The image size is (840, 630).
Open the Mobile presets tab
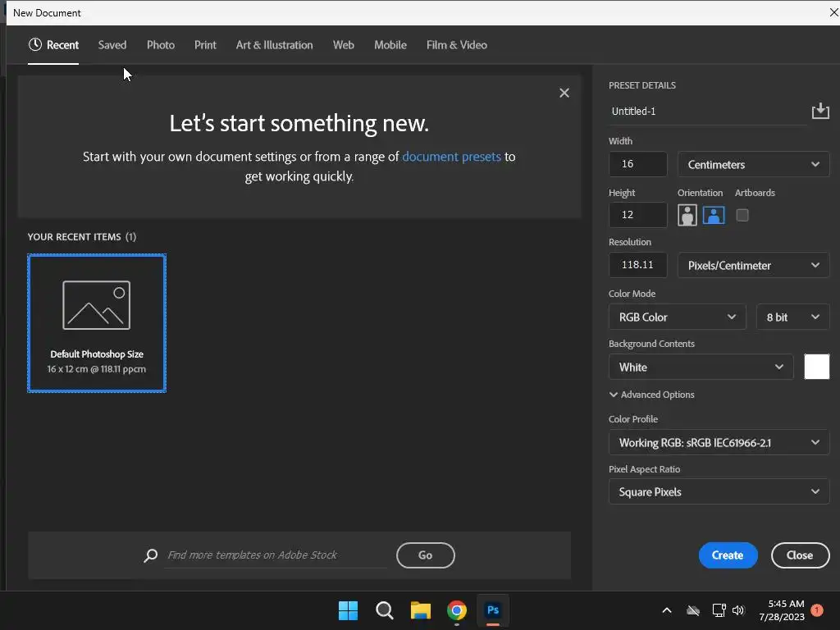(390, 45)
